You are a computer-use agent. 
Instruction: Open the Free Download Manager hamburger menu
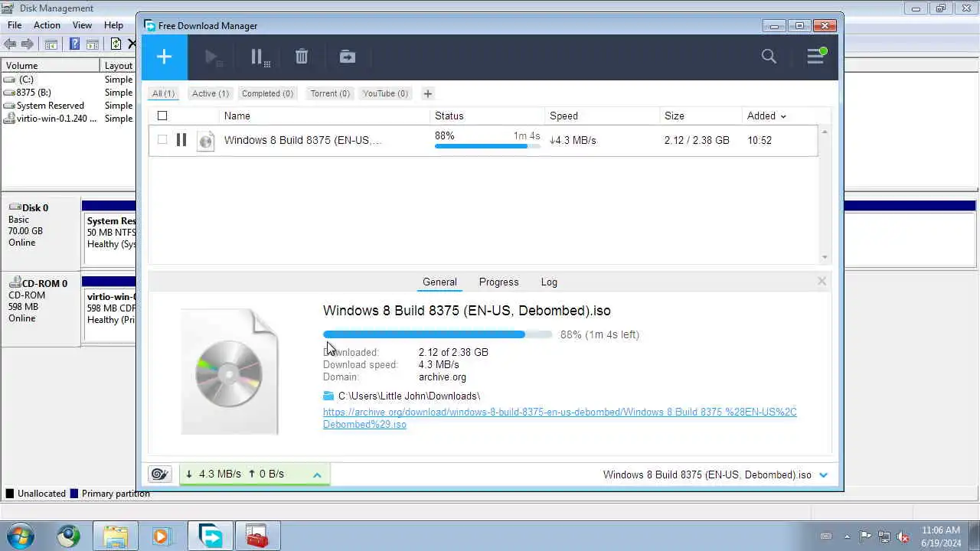click(x=816, y=56)
